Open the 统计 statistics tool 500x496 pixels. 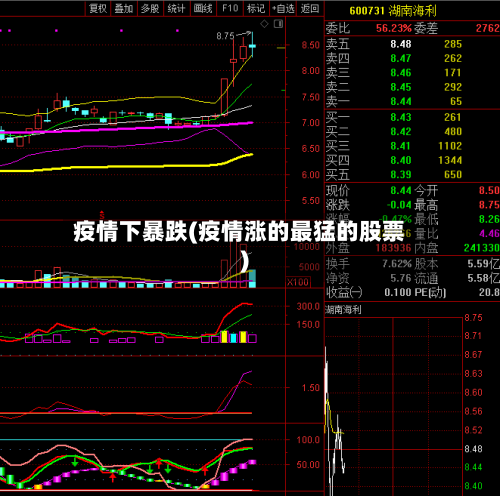pyautogui.click(x=176, y=8)
